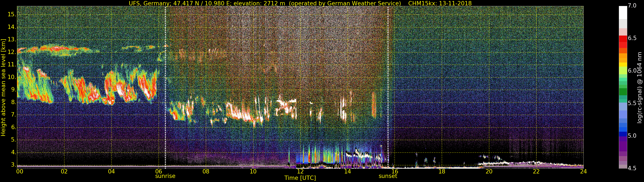Pick the dark blue colorbar swatch beside 5.0
Screen dimensions: 644x182
(623, 134)
